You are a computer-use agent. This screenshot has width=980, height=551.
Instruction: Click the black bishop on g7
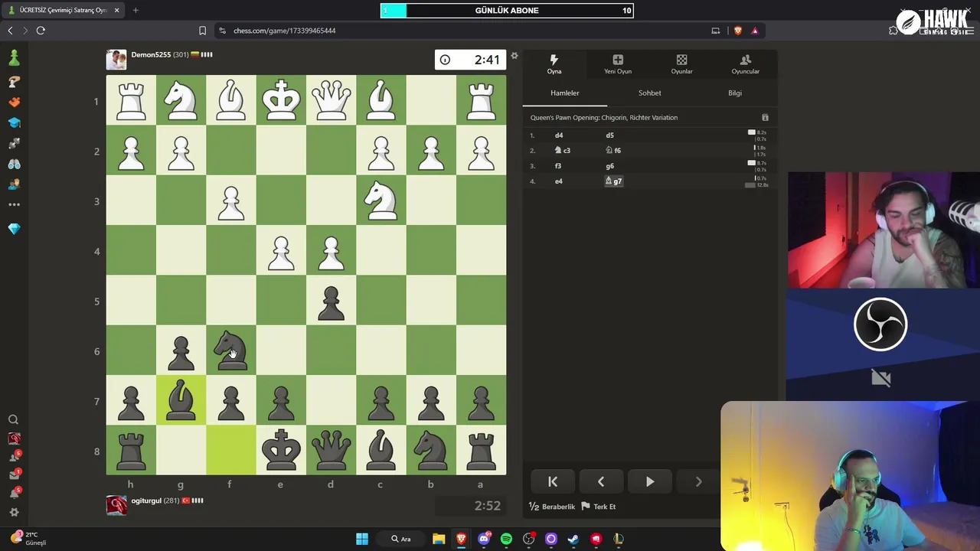point(181,401)
